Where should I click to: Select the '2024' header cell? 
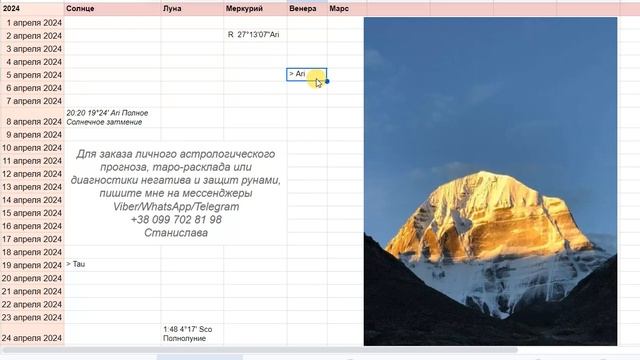tap(32, 9)
